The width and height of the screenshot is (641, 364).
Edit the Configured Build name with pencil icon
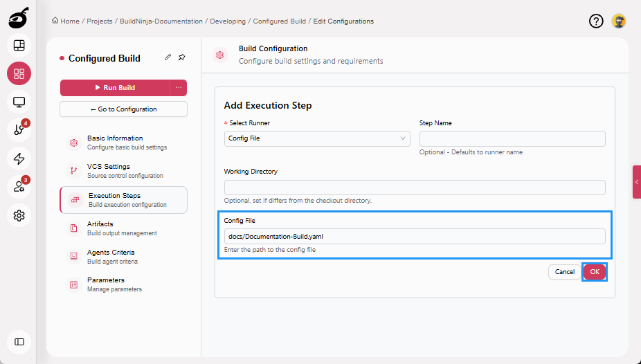click(168, 57)
